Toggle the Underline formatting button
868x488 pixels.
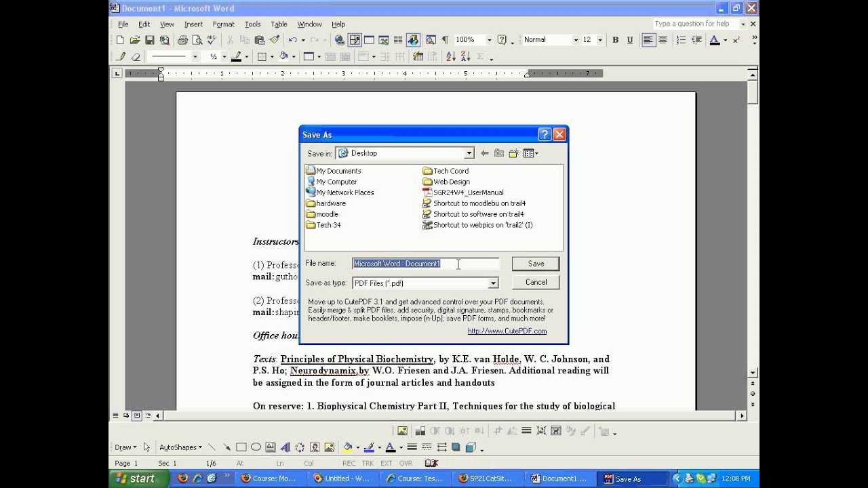630,40
